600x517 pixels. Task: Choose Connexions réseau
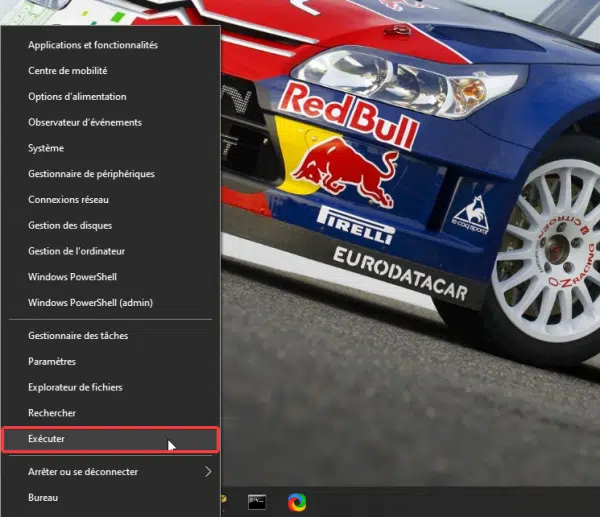point(111,200)
